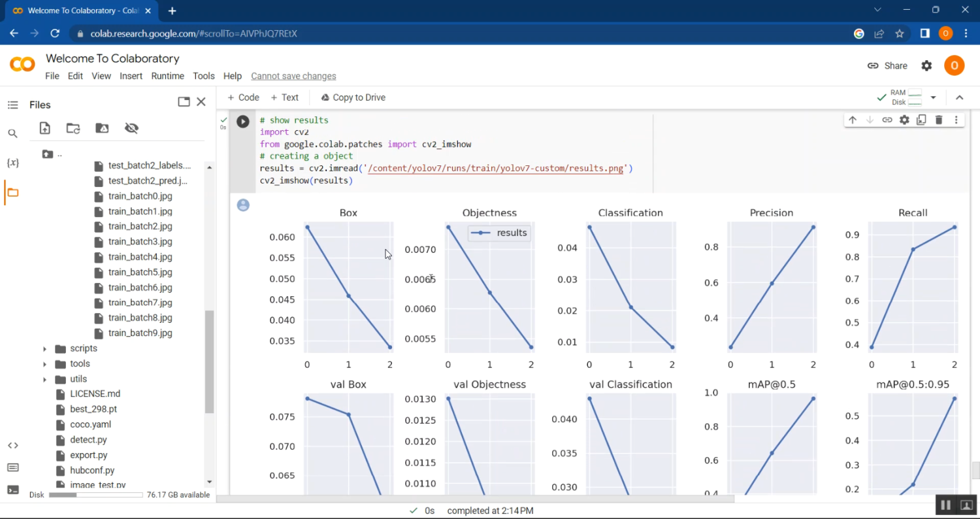The width and height of the screenshot is (980, 519).
Task: Open the RAM Disk resources dropdown arrow
Action: (933, 97)
